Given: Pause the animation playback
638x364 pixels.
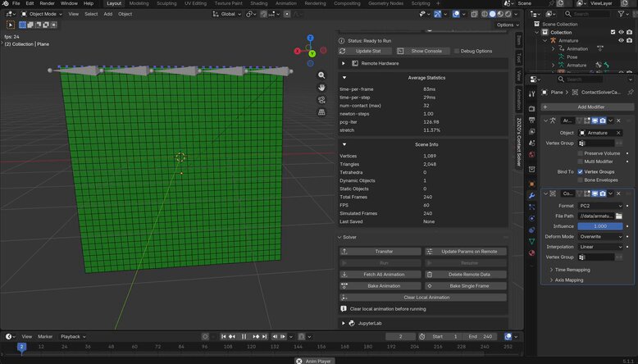Looking at the screenshot, I should pyautogui.click(x=244, y=336).
